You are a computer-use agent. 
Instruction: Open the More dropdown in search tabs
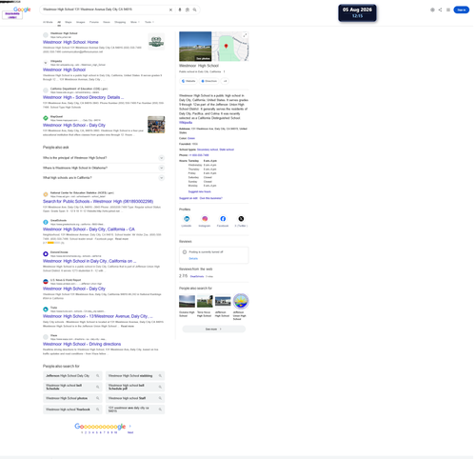click(x=135, y=22)
